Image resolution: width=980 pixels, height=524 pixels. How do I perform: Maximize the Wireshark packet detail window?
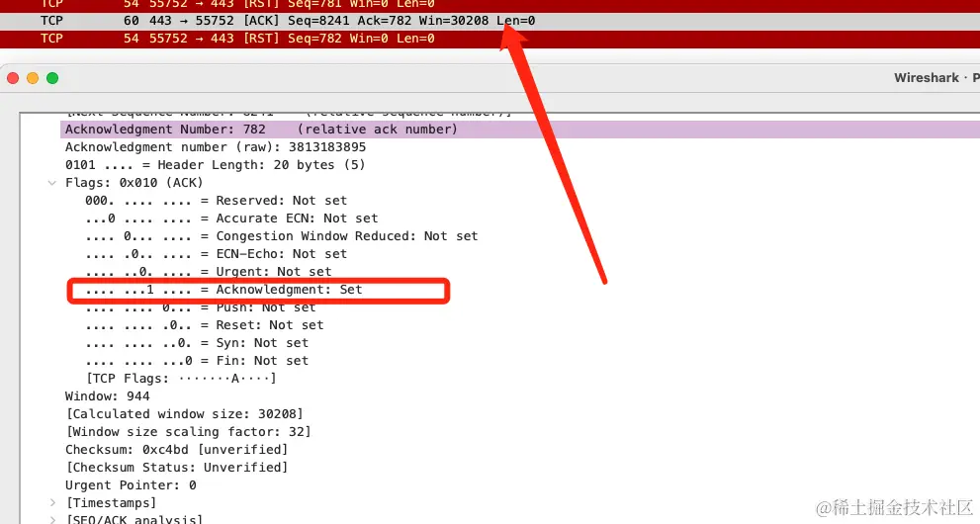(52, 78)
